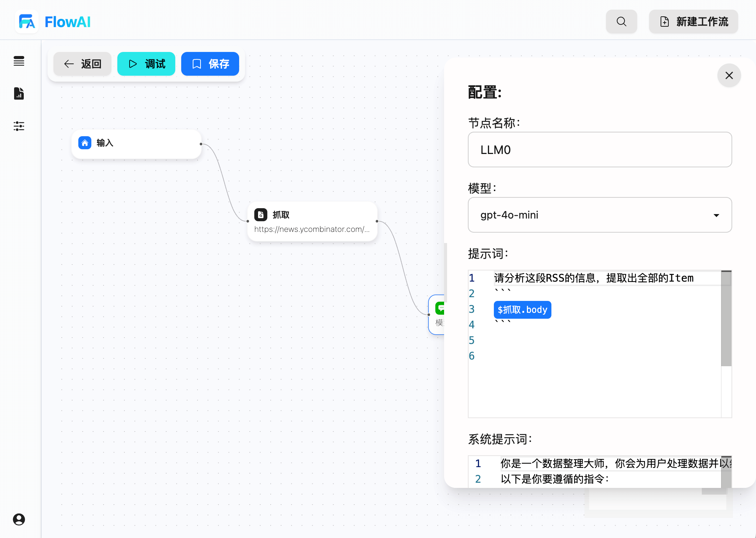This screenshot has width=756, height=538.
Task: Click the $抓取.body variable tag
Action: [522, 310]
